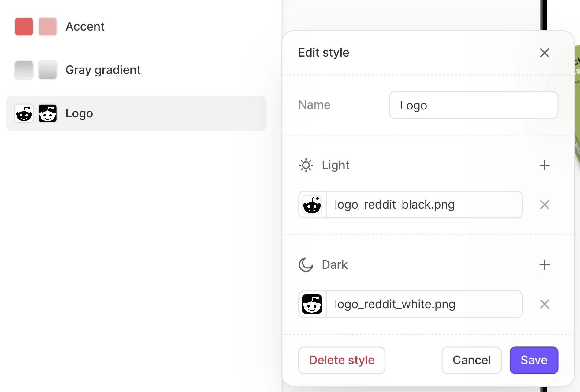Remove logo_reddit_black.png from Light mode

point(545,205)
